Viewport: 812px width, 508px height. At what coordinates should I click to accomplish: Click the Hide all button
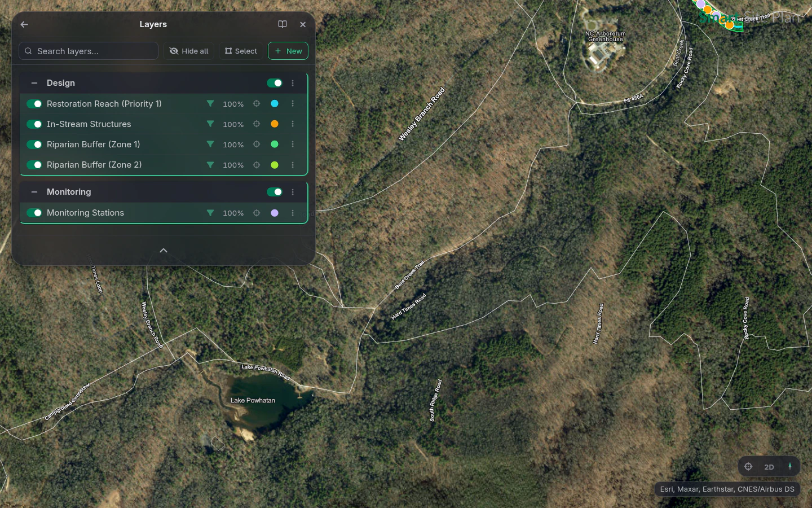189,51
